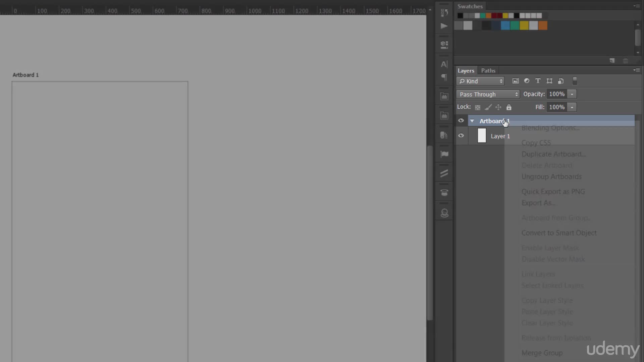Choose Blending Options from the context menu
Screen dimensions: 644x362
[550, 128]
